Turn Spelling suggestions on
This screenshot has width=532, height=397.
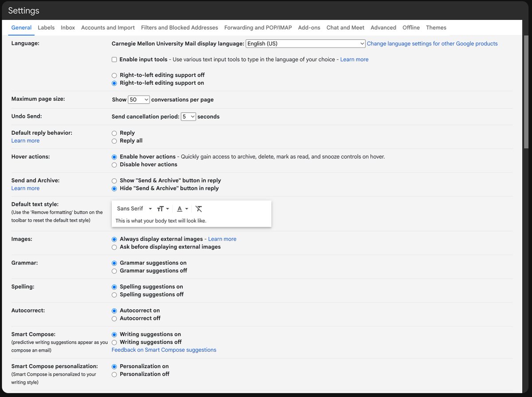point(114,287)
